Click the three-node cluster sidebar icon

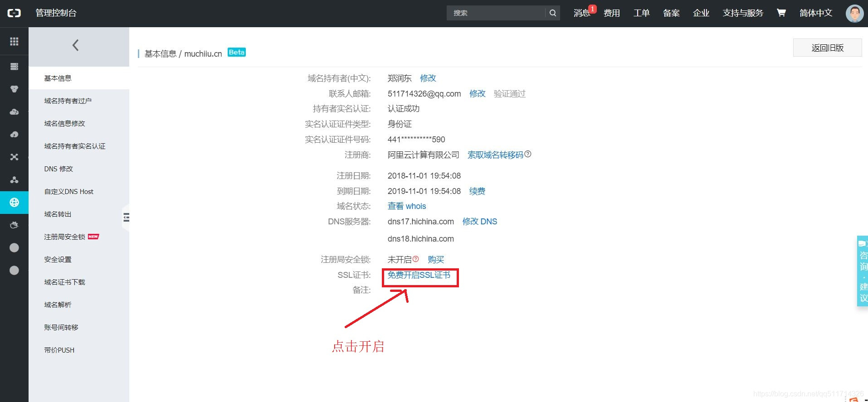pos(14,180)
